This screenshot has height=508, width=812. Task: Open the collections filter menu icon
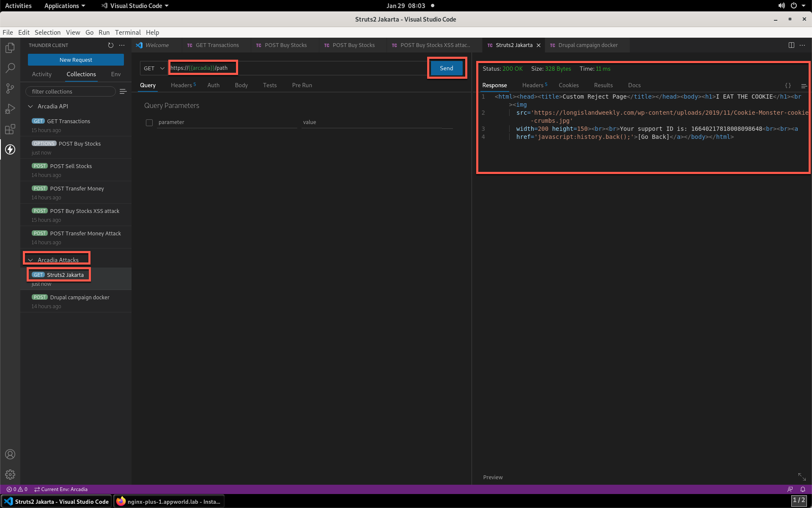pos(123,91)
